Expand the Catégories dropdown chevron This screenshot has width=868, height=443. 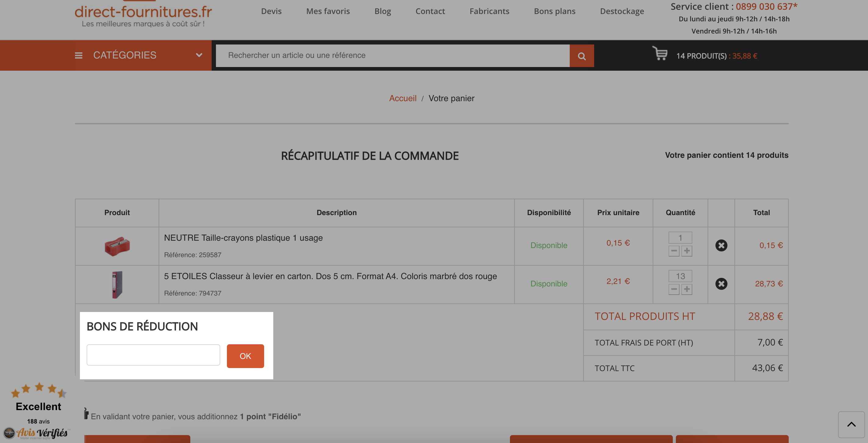click(x=199, y=55)
